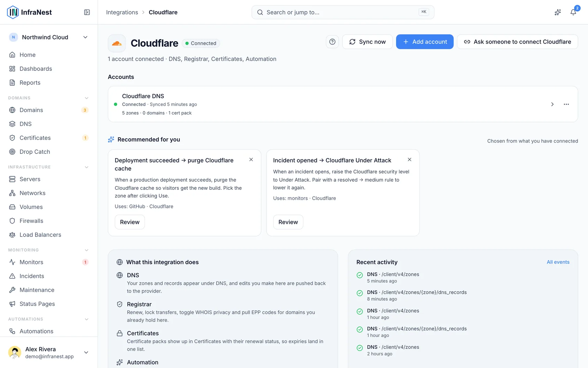Open the notifications bell

pyautogui.click(x=573, y=12)
